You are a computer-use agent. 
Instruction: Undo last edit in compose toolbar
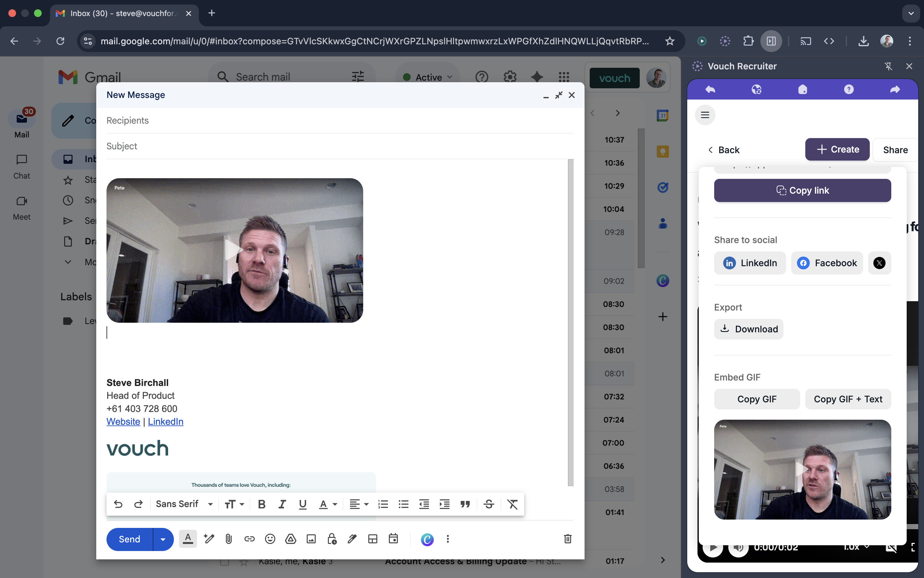coord(118,504)
